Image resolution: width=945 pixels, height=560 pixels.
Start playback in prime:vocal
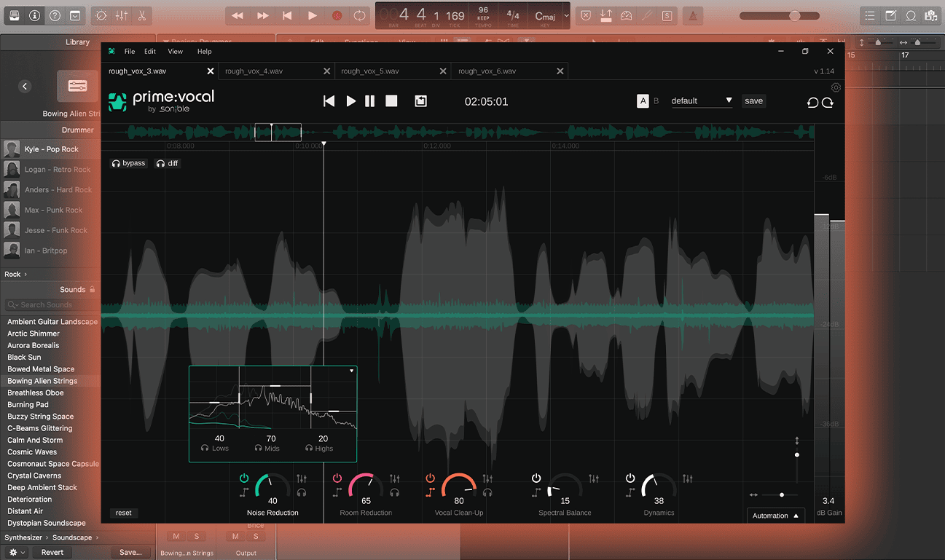click(351, 101)
